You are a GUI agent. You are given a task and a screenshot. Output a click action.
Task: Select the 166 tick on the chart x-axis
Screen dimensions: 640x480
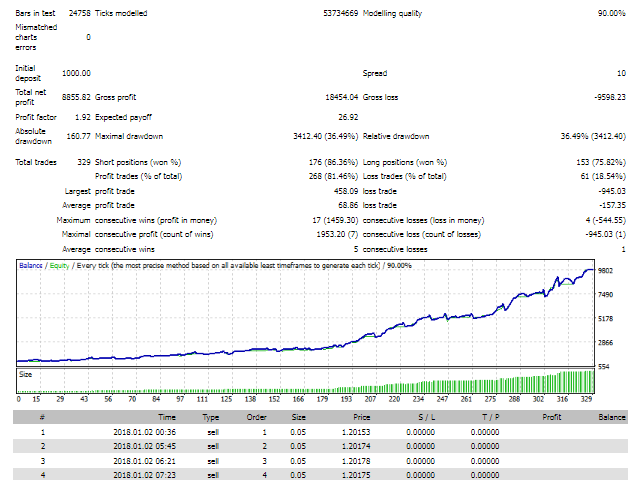point(298,399)
